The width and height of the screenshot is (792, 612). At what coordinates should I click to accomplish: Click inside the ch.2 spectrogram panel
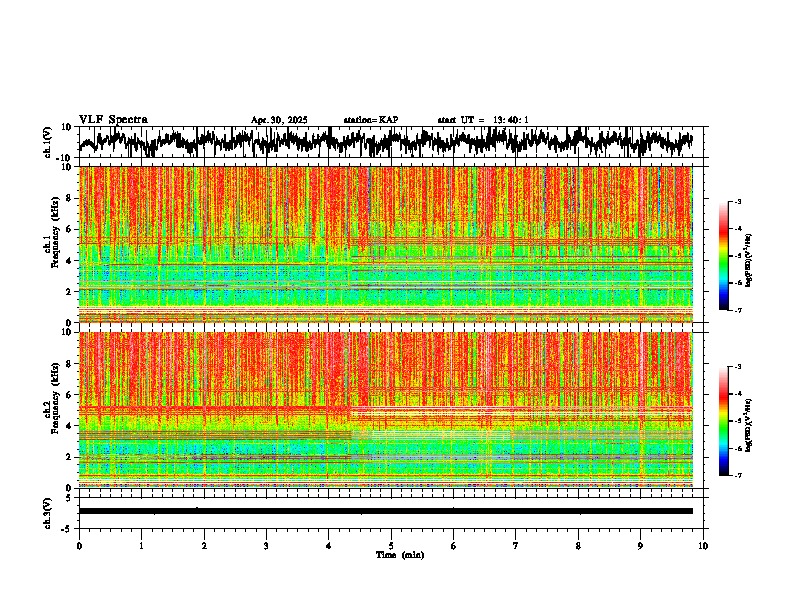click(x=385, y=410)
